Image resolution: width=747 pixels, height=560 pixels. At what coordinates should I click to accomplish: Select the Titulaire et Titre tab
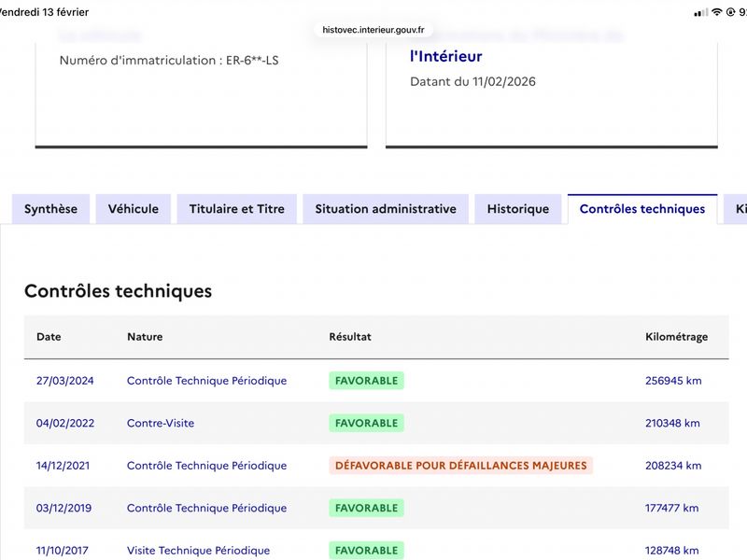[x=237, y=209]
